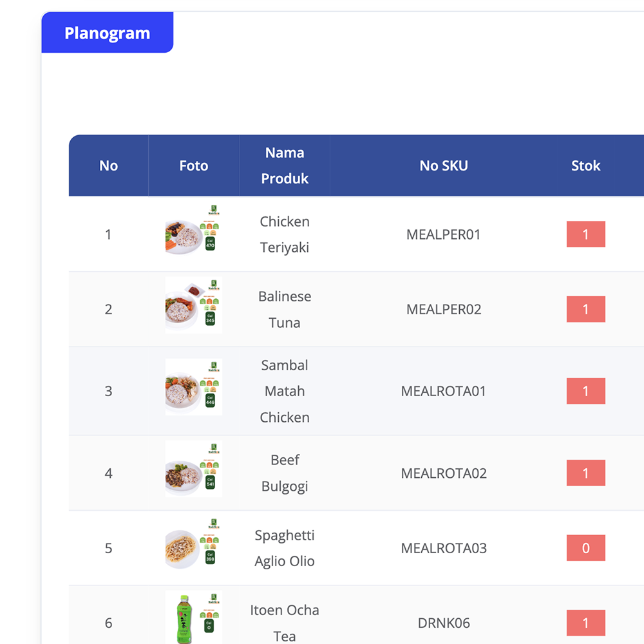
Task: Sort by the No column header
Action: [x=108, y=166]
